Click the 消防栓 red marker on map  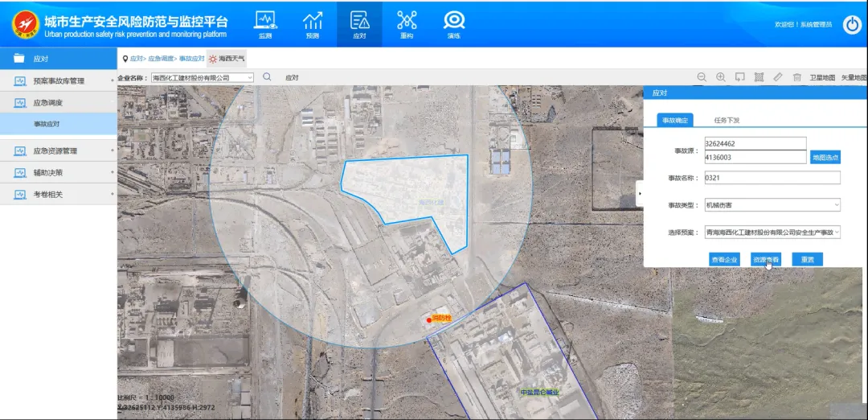pos(429,320)
